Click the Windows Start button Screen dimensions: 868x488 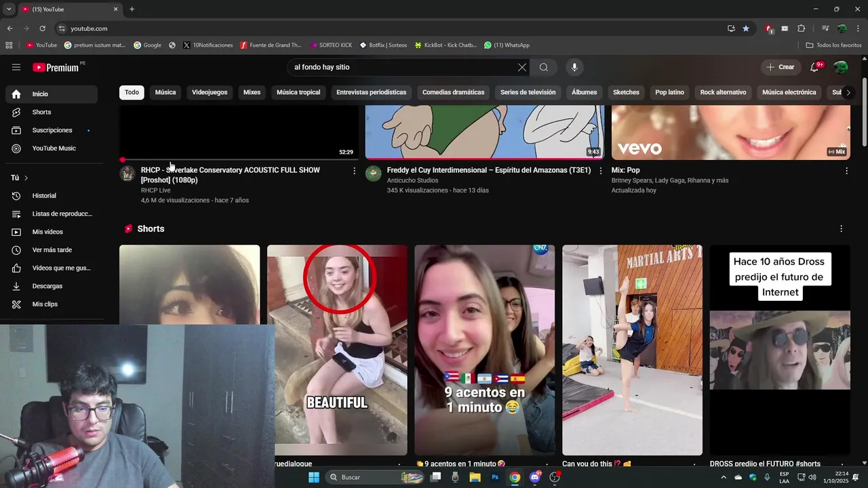314,477
